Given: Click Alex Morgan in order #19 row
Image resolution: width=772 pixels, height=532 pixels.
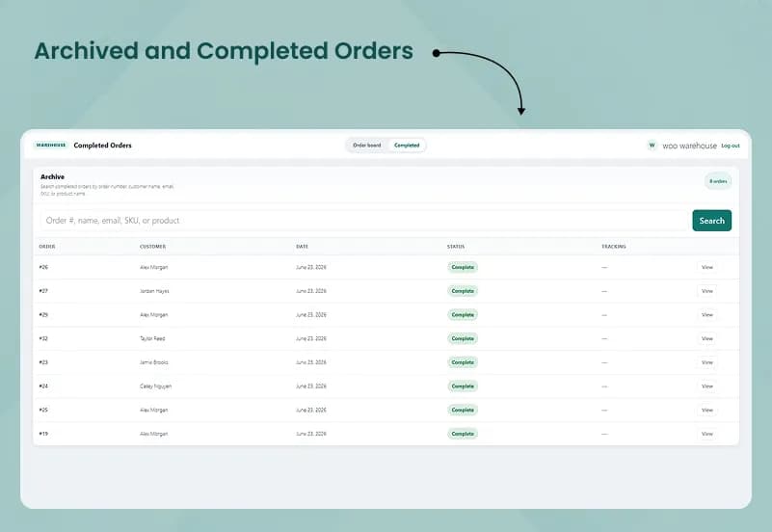Looking at the screenshot, I should tap(153, 434).
